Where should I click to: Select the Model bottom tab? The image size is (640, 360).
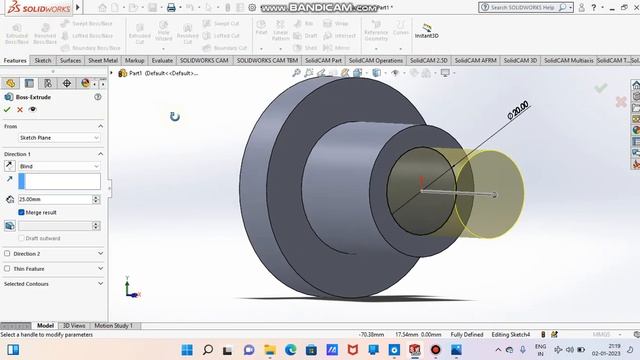pos(45,325)
